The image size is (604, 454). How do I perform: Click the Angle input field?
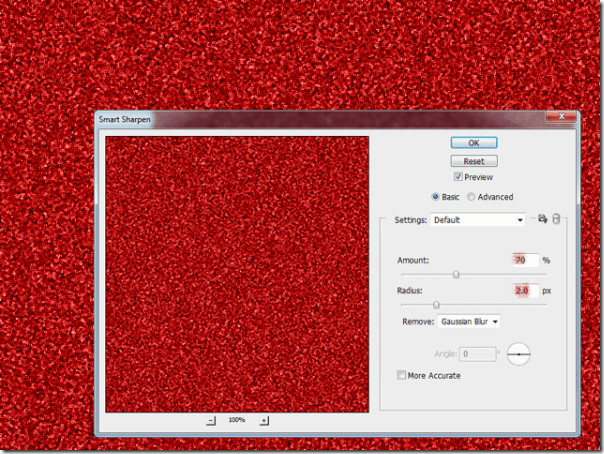tap(477, 354)
